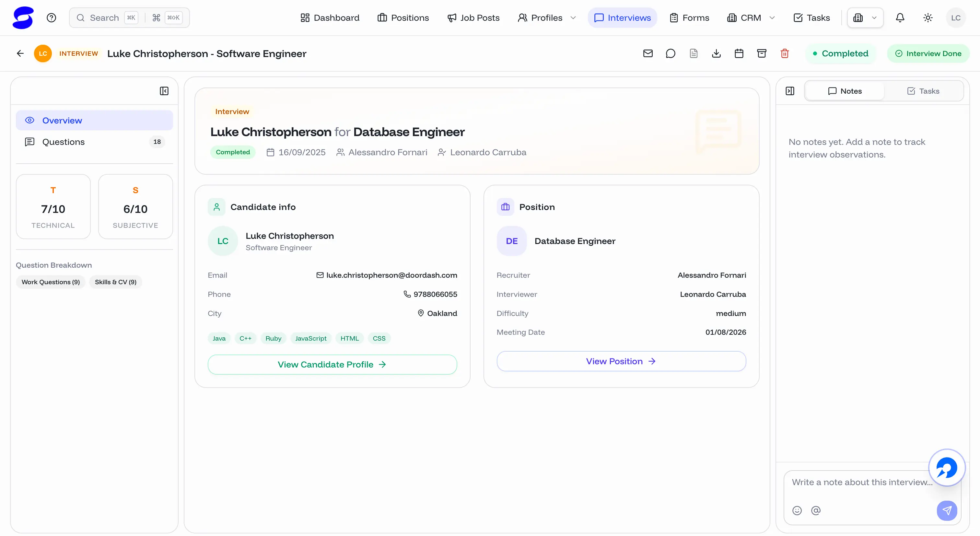
Task: Archive the interview with archive icon
Action: coord(762,54)
